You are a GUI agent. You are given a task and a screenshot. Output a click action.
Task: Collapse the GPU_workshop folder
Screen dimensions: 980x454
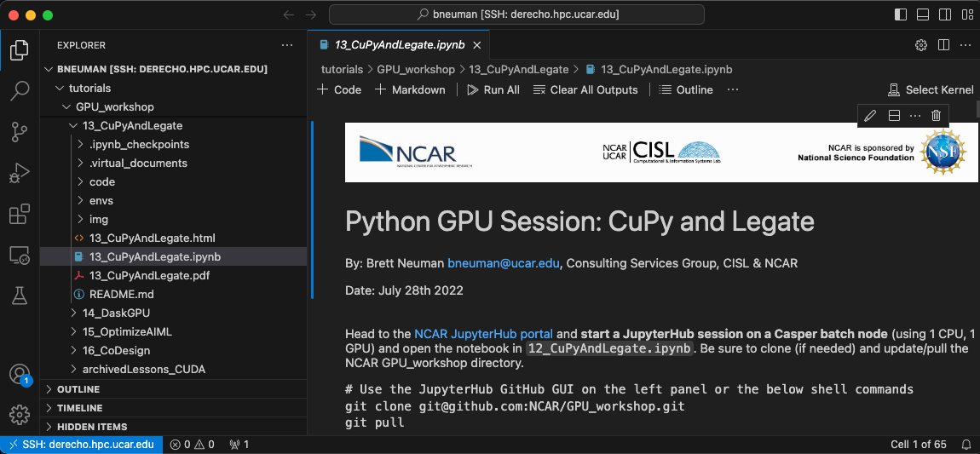coord(114,106)
